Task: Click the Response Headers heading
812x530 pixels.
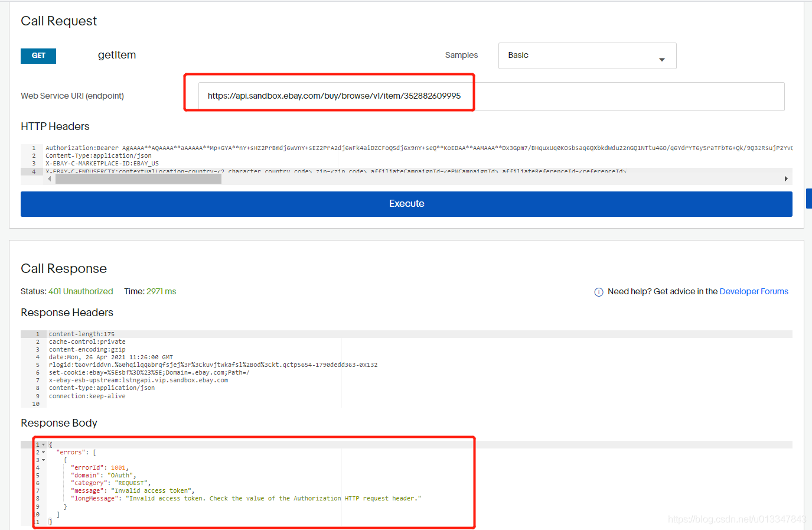Action: pyautogui.click(x=67, y=313)
